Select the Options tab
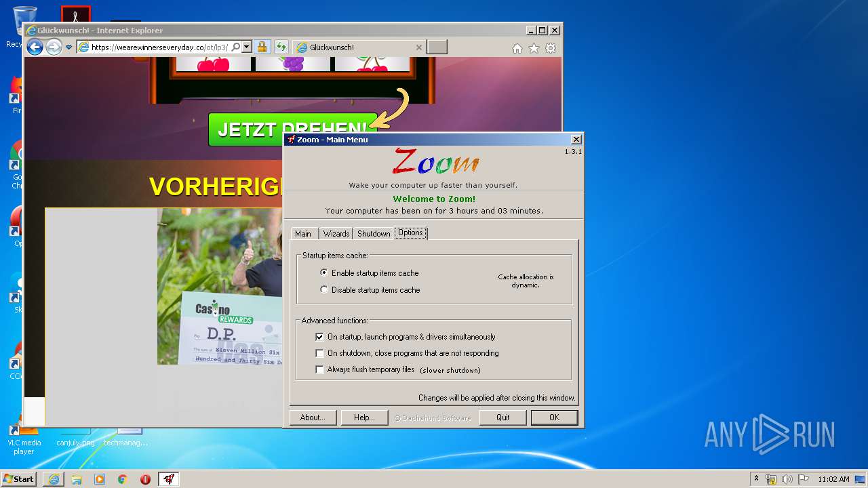 (410, 232)
